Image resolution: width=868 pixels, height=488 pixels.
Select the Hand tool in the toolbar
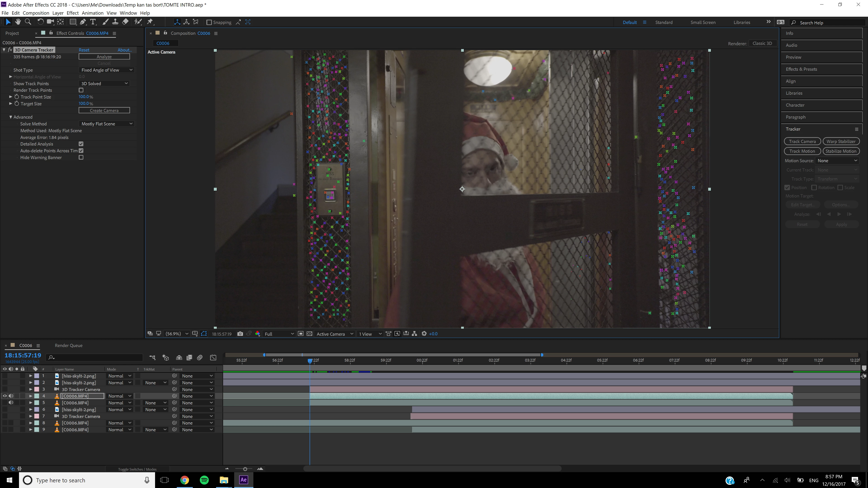click(x=18, y=22)
